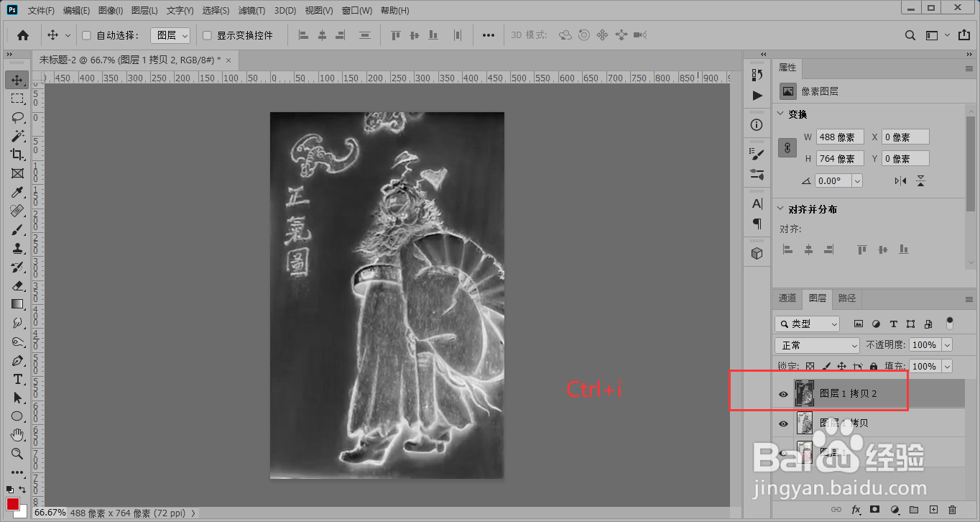Select the Eraser tool
The image size is (980, 522).
click(x=17, y=286)
